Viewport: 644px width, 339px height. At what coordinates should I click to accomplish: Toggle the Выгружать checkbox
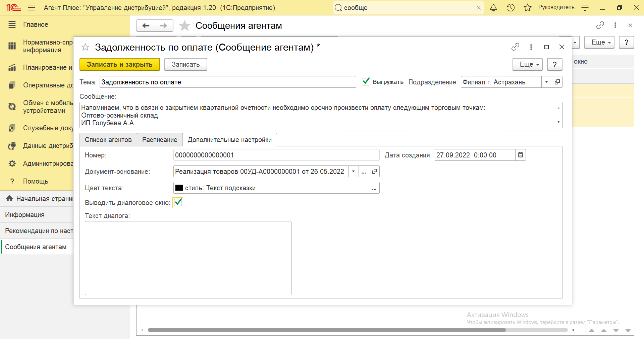pyautogui.click(x=366, y=81)
